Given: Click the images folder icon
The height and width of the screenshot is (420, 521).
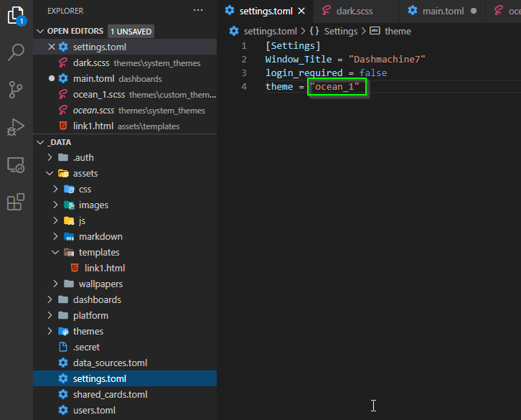Looking at the screenshot, I should (x=69, y=205).
